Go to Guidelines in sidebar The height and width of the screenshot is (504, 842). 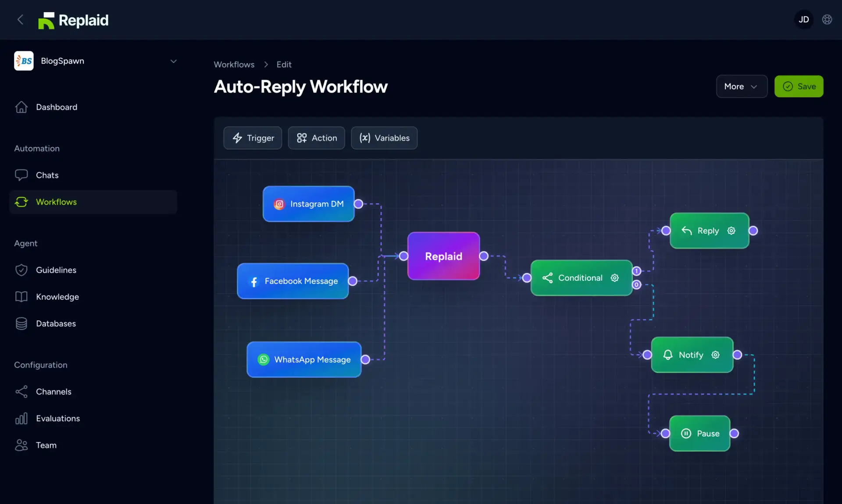pyautogui.click(x=56, y=270)
